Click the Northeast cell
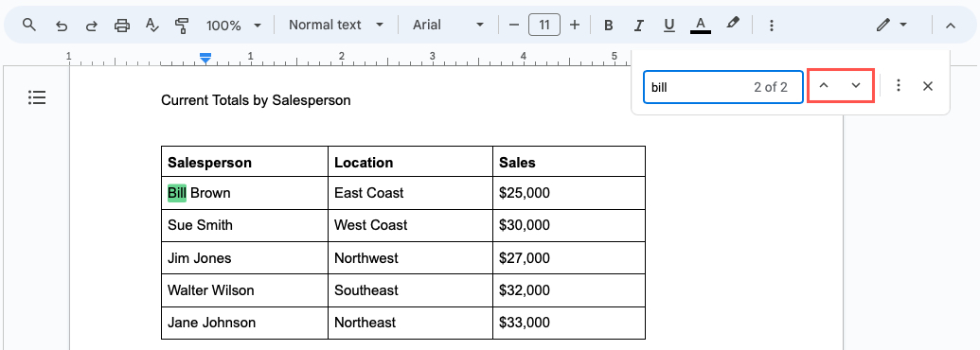The width and height of the screenshot is (980, 350). tap(410, 323)
